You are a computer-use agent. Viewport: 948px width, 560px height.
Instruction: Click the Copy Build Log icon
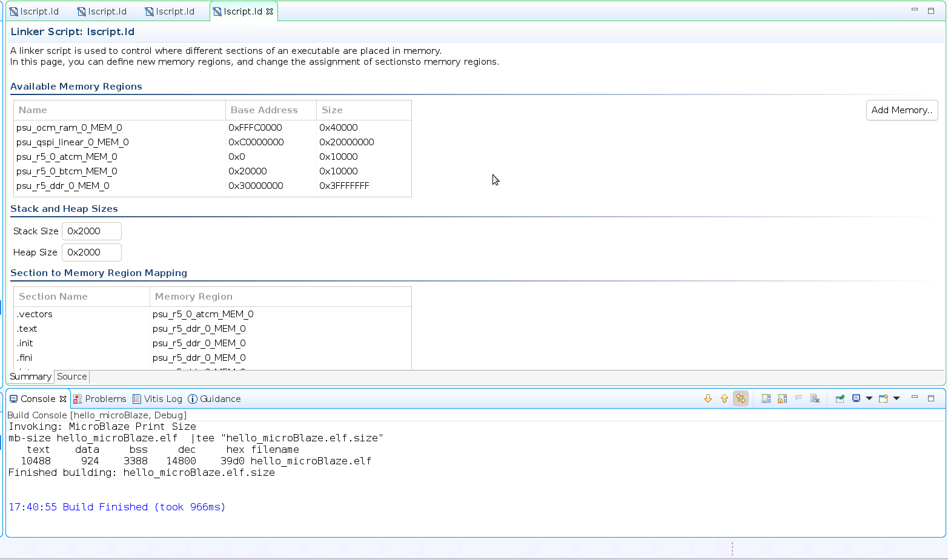click(x=766, y=398)
